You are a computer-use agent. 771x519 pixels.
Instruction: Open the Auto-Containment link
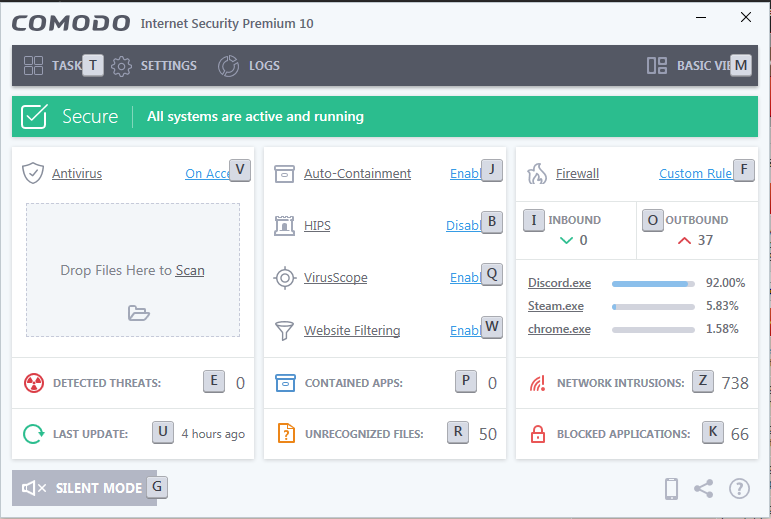(x=357, y=173)
